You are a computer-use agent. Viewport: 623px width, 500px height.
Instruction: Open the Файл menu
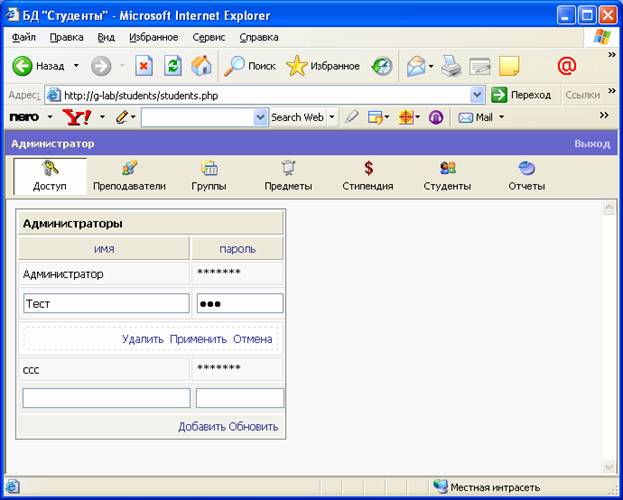pyautogui.click(x=23, y=37)
